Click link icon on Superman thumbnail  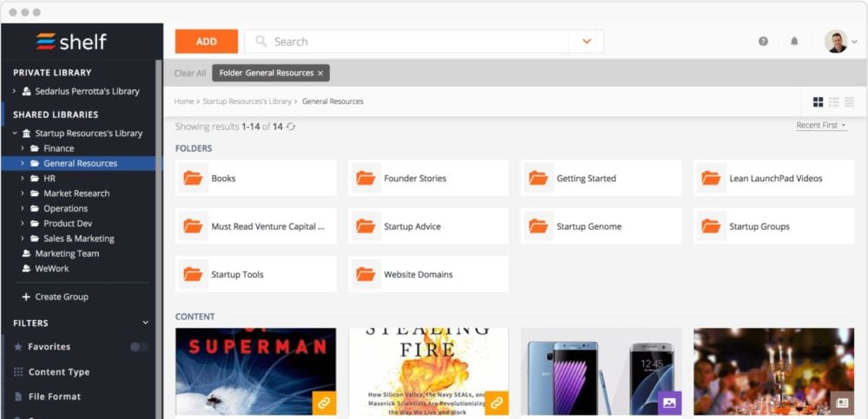[324, 403]
